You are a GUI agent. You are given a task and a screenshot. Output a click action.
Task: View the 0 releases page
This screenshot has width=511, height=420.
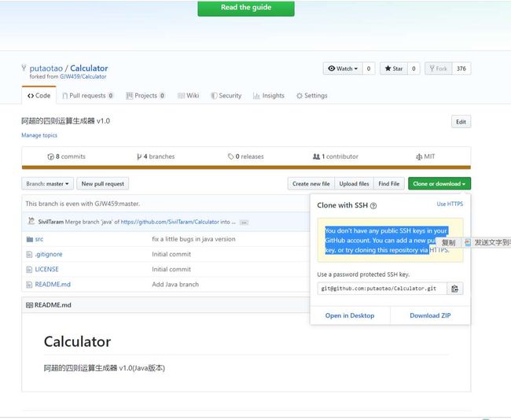[x=246, y=157]
